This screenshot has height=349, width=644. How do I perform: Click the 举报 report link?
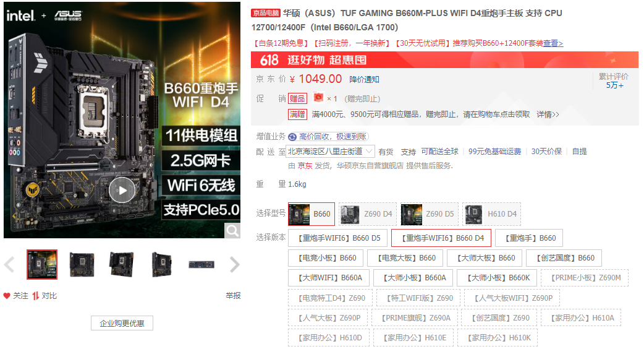(x=233, y=296)
